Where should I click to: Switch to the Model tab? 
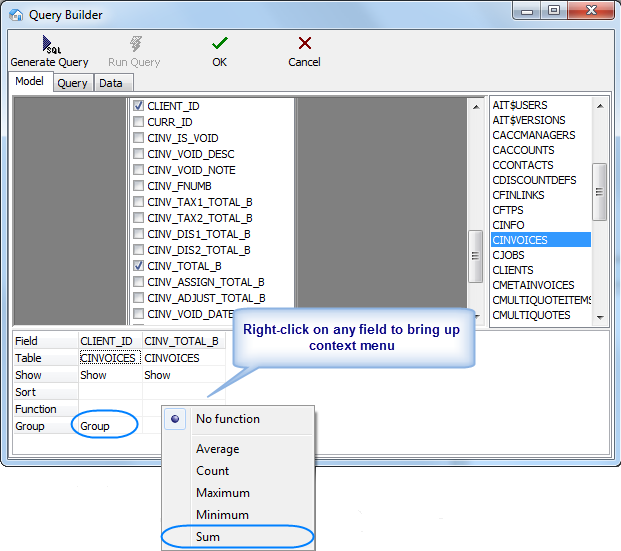coord(30,81)
